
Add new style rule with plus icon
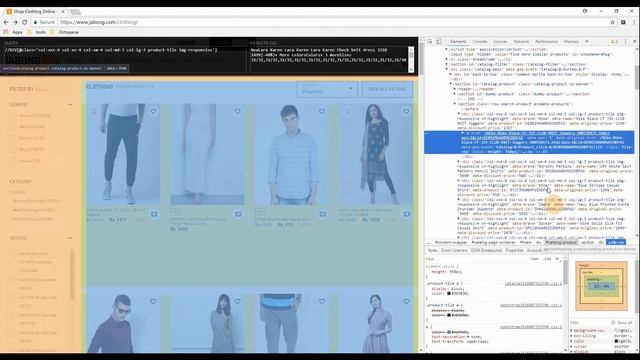point(558,259)
